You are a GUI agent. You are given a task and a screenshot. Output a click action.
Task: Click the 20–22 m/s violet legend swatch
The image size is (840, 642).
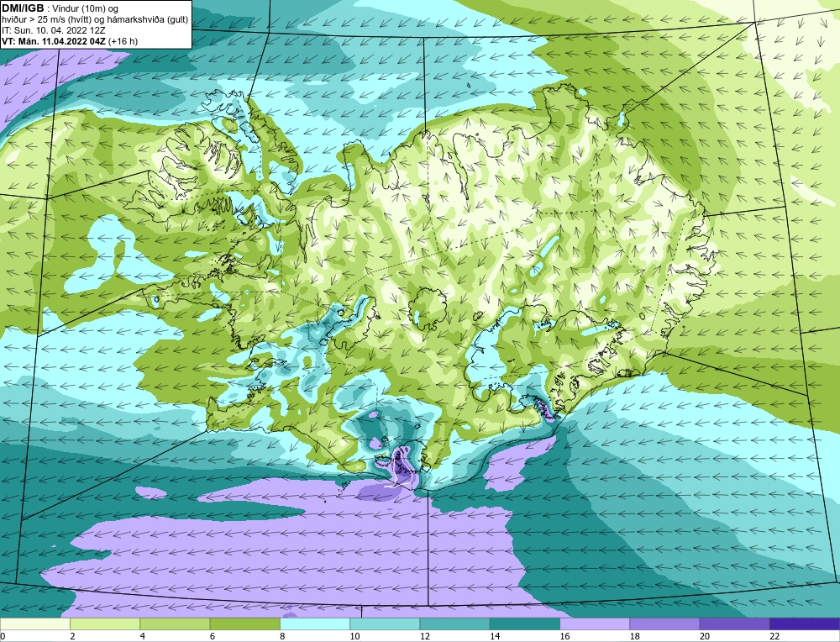point(734,624)
